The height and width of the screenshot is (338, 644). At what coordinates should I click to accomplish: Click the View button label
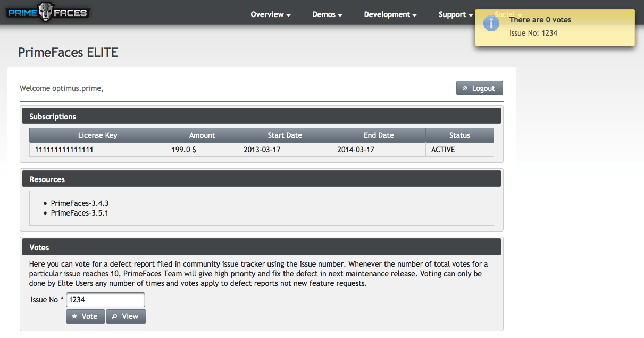tap(130, 316)
